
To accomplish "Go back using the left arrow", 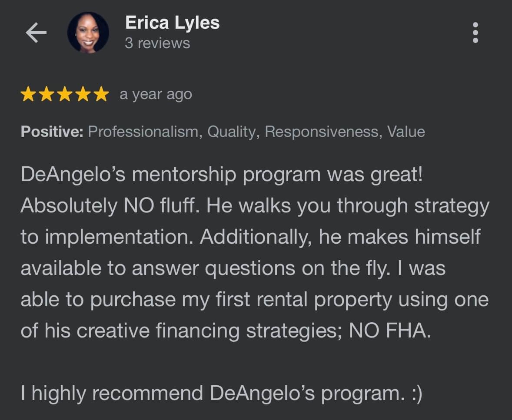I will point(36,33).
